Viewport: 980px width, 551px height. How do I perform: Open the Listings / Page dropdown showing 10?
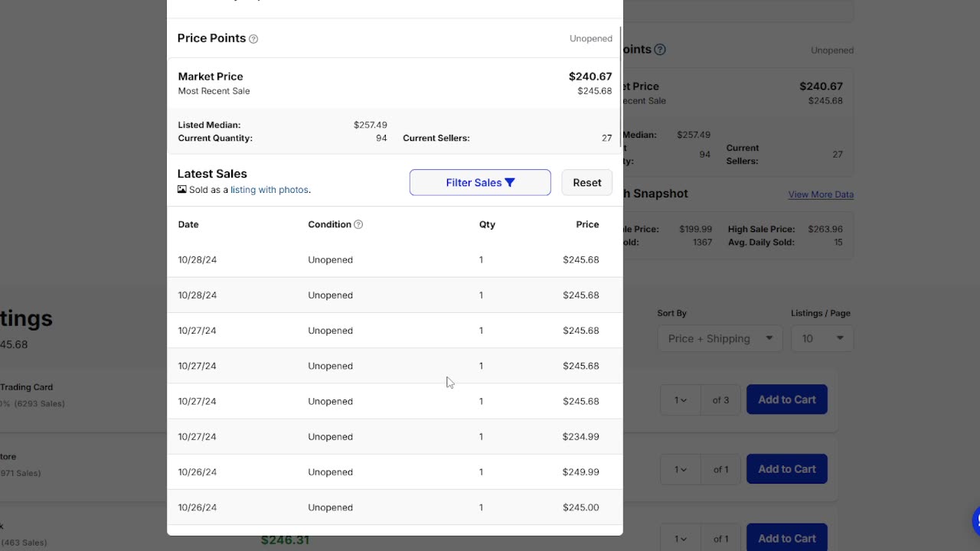[x=822, y=338]
